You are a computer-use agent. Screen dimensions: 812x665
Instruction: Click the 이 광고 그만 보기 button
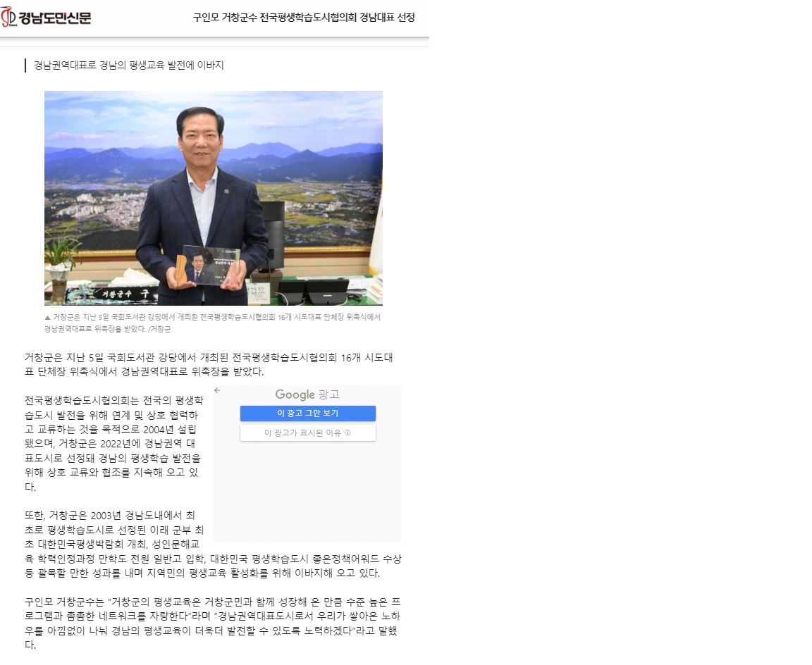tap(307, 413)
